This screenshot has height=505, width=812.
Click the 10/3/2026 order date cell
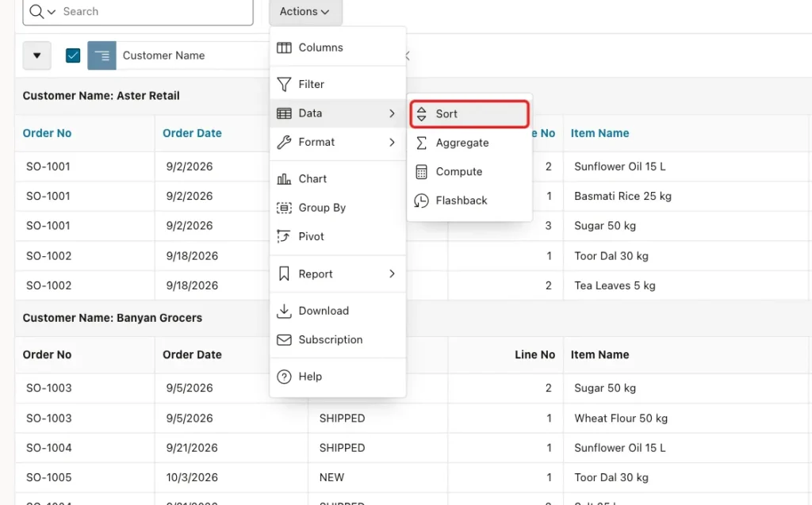231,477
